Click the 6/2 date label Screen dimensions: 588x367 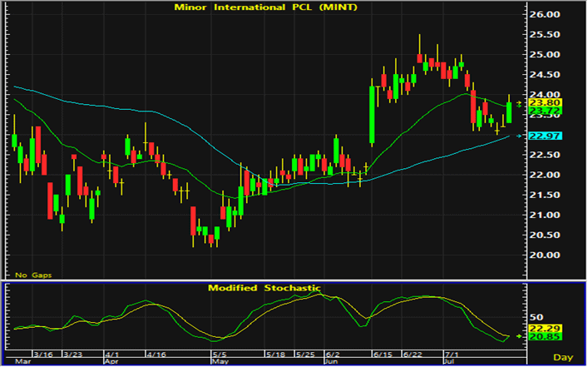(x=332, y=355)
